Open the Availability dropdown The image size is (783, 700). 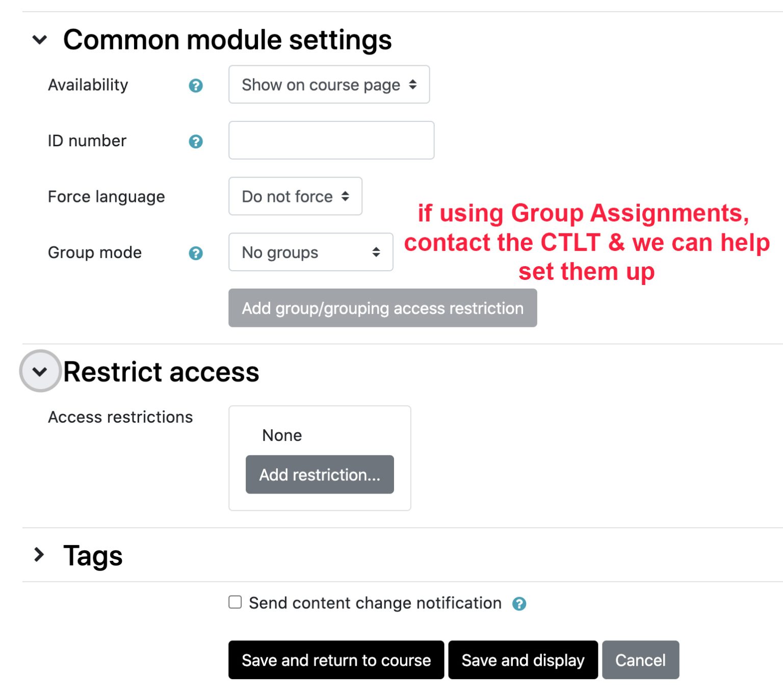pos(329,85)
